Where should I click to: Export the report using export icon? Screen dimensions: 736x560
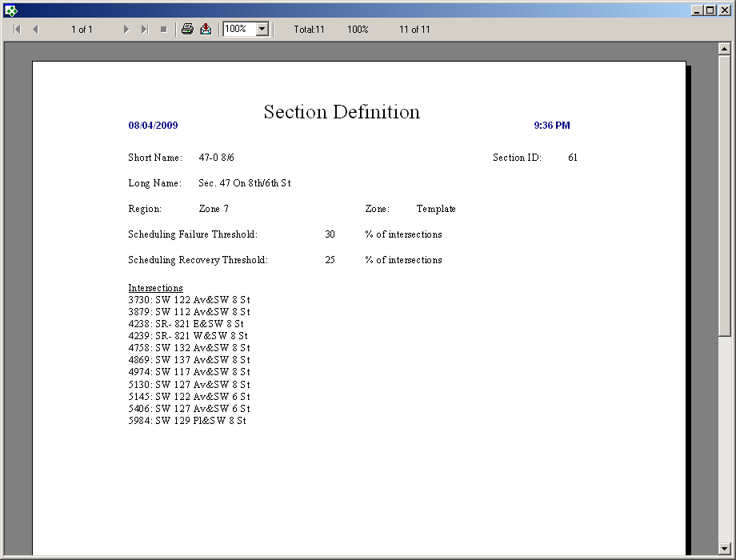[206, 30]
